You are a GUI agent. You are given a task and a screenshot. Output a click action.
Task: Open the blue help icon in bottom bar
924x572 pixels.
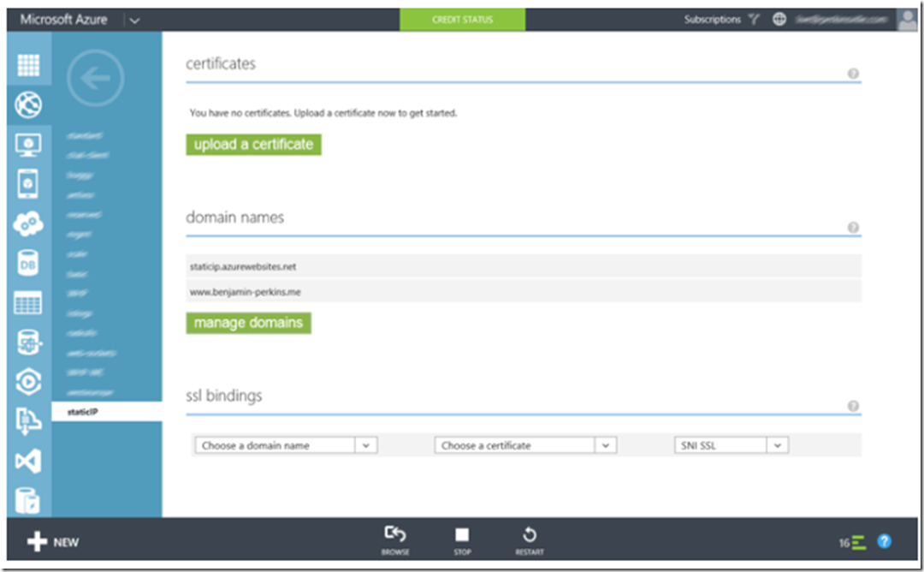pyautogui.click(x=884, y=541)
